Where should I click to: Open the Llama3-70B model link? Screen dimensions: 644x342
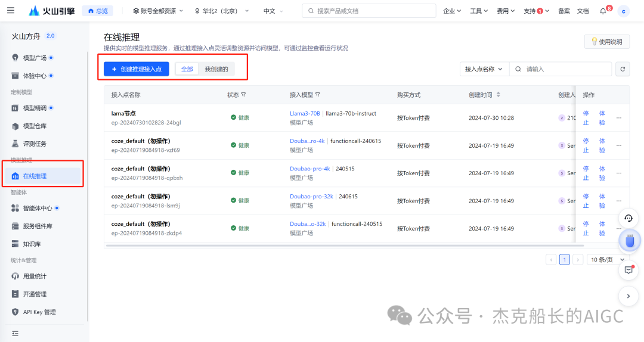[x=305, y=113]
